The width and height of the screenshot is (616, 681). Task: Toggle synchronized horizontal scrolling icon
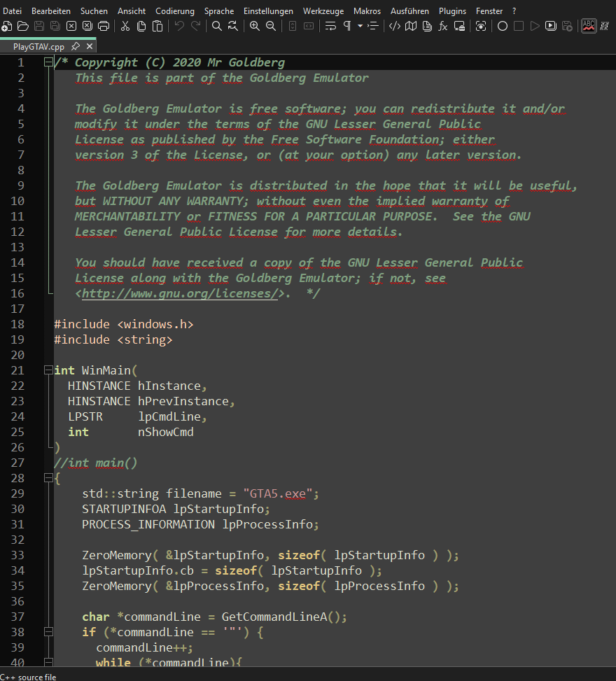click(309, 27)
